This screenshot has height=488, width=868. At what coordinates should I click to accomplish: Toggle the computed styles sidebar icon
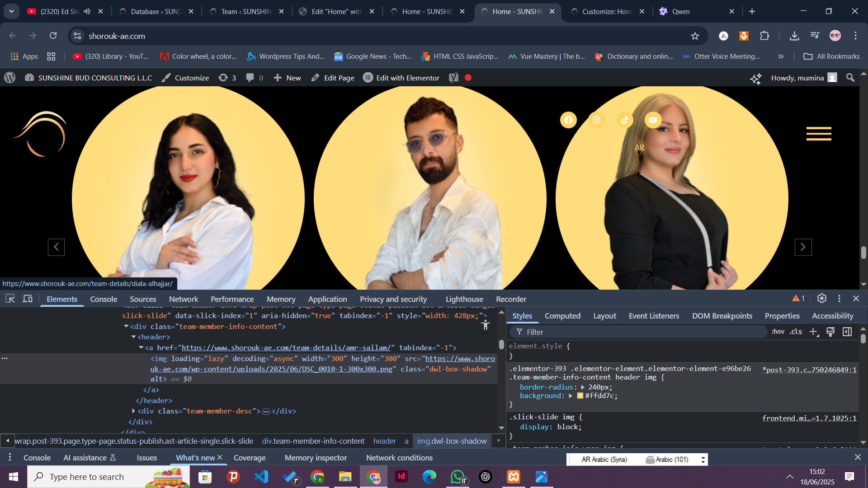847,332
